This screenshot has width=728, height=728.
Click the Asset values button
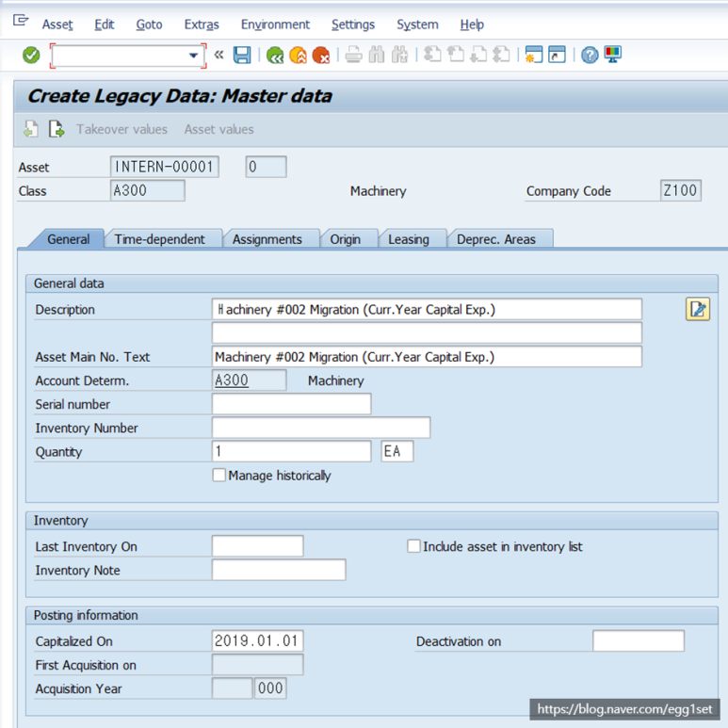click(x=218, y=129)
